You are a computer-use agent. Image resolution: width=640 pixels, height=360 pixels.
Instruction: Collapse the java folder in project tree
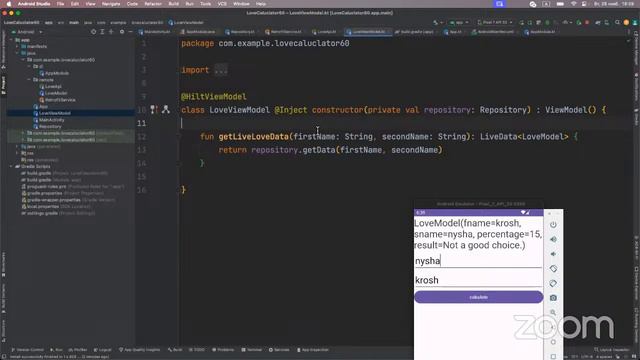pos(17,53)
